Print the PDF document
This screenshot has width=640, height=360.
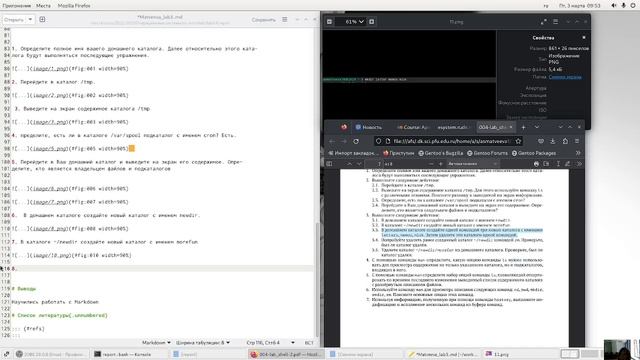point(536,164)
